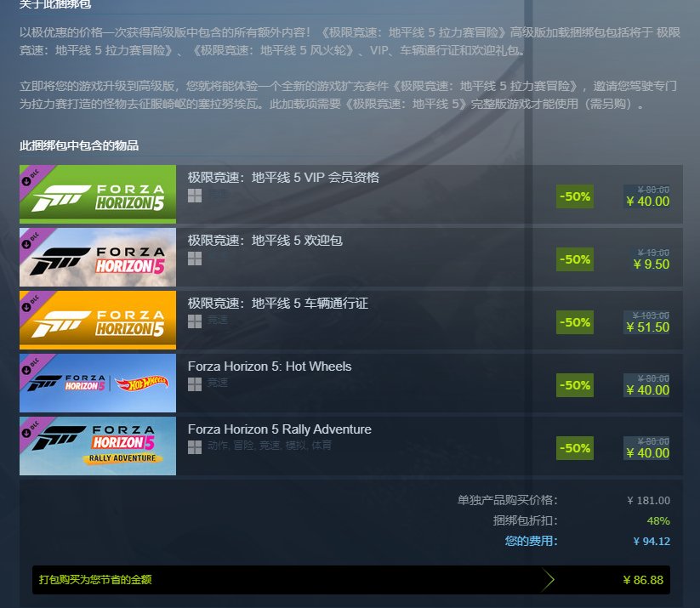This screenshot has height=608, width=700.
Task: Click DLC badge on Rally Adventure thumbnail
Action: (x=32, y=429)
